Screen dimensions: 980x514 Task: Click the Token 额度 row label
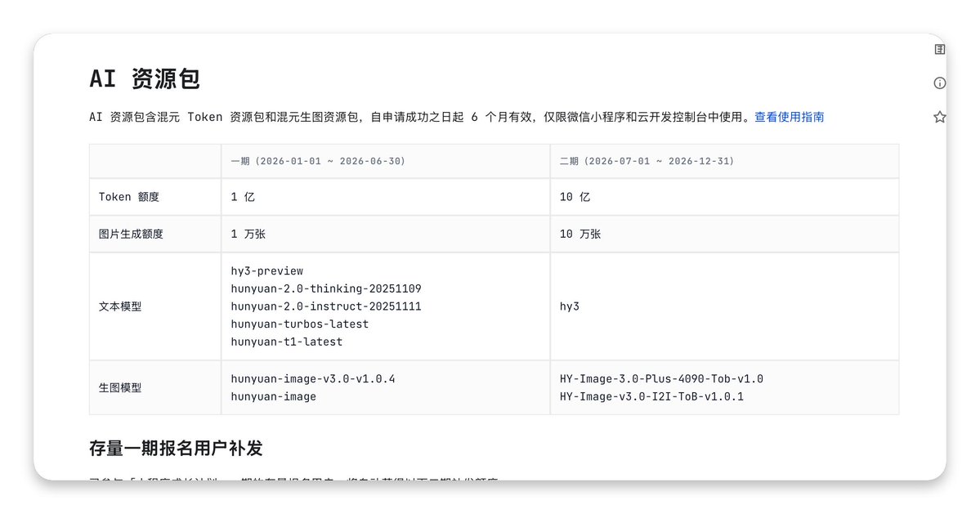pos(129,197)
